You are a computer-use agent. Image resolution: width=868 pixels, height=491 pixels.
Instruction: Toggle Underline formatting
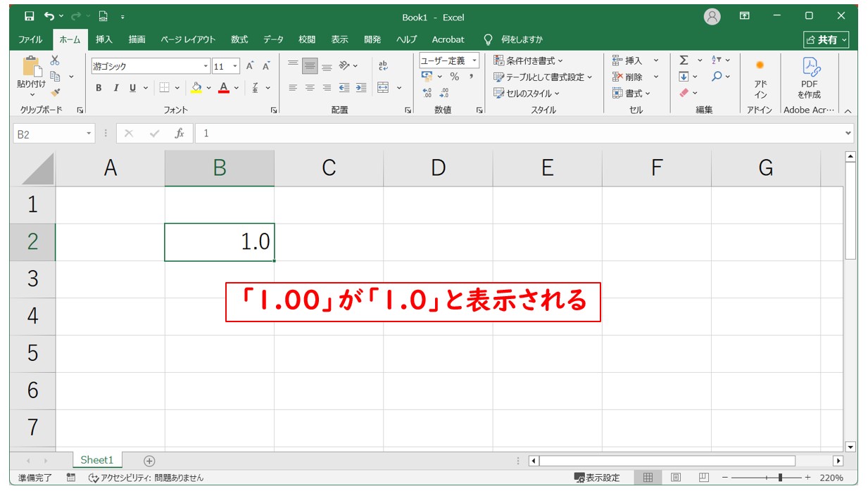(133, 88)
